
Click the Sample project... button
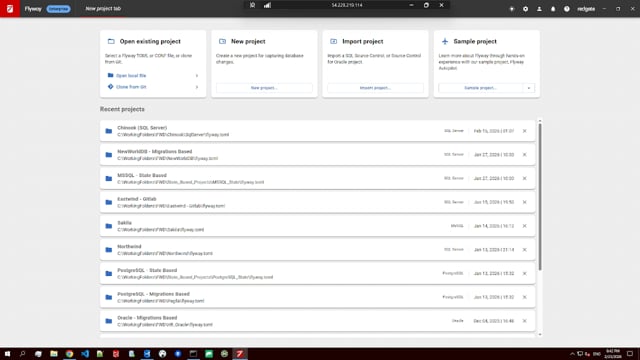pyautogui.click(x=480, y=88)
